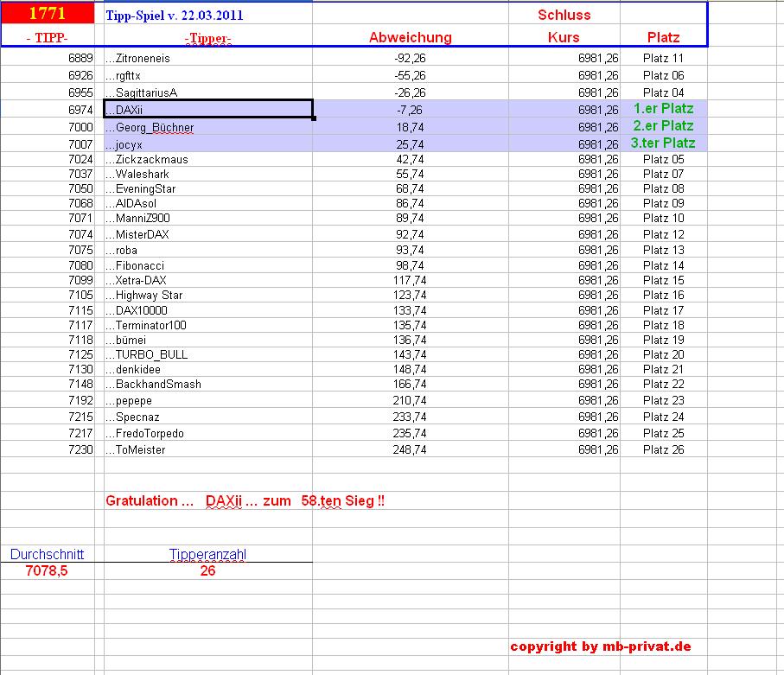Select the ...rgfttx name cell
This screenshot has height=675, width=784.
click(208, 75)
